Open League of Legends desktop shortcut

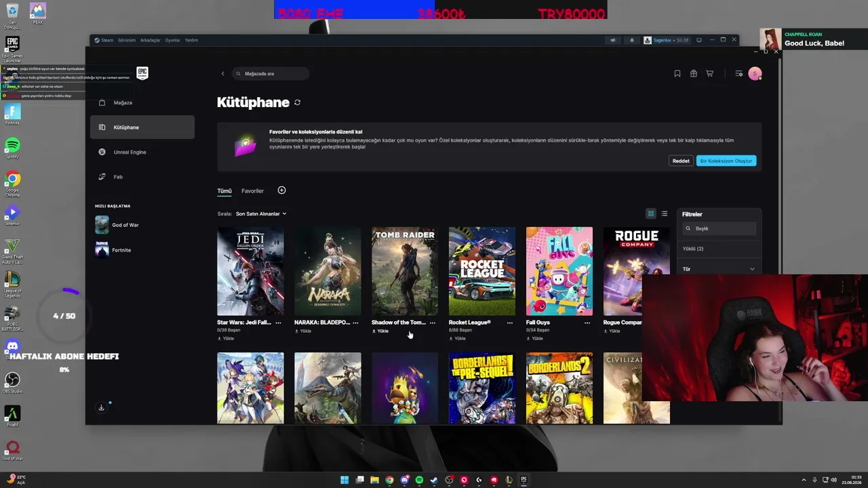pyautogui.click(x=12, y=284)
